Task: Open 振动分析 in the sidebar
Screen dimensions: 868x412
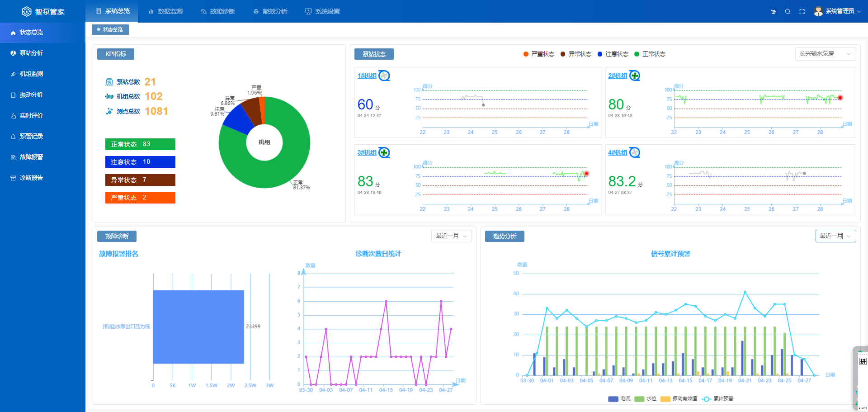Action: [x=31, y=95]
